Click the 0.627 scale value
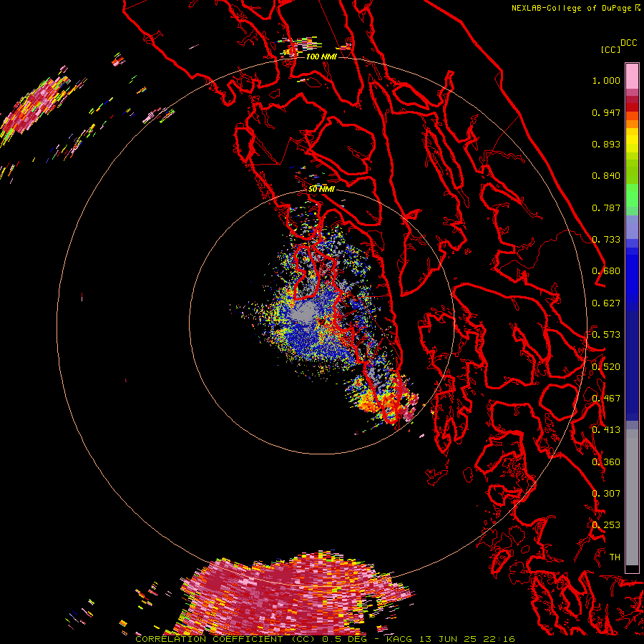644x644 pixels. pos(606,303)
